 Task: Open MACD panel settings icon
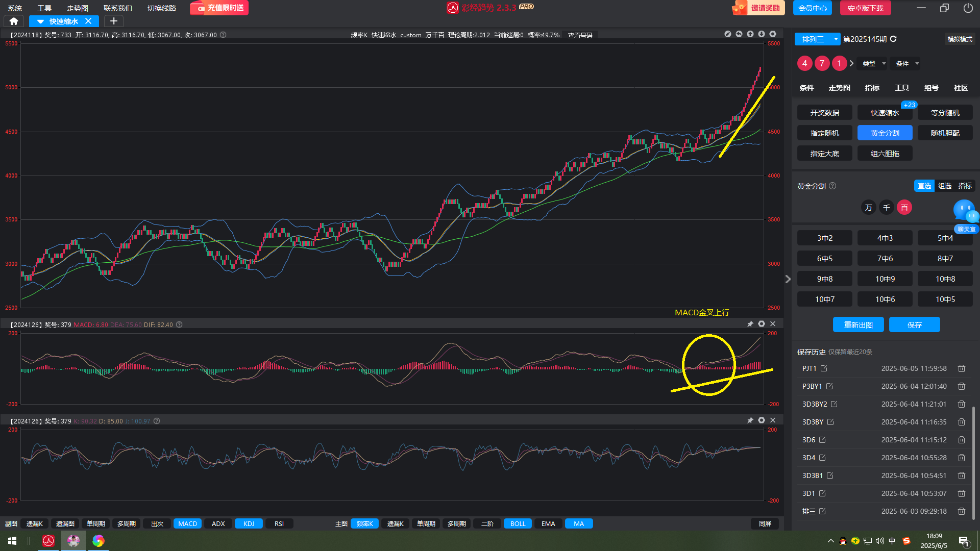point(762,324)
